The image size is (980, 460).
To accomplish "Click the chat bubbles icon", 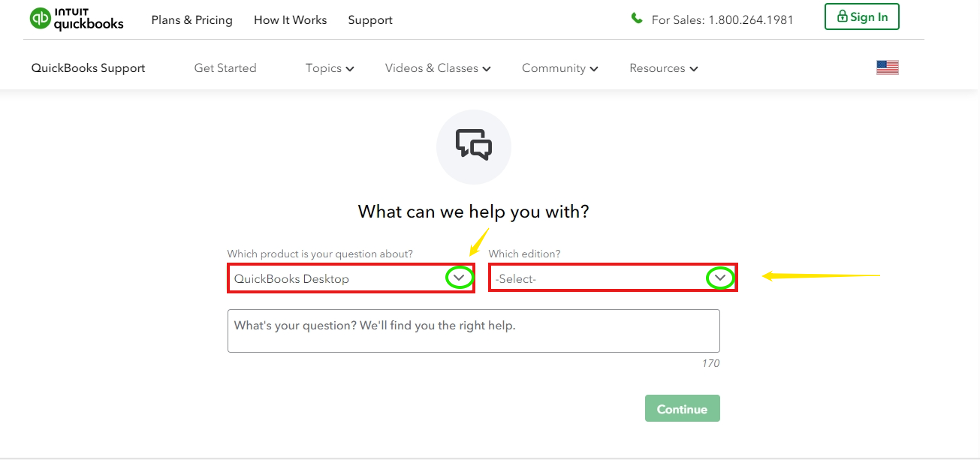I will click(473, 145).
